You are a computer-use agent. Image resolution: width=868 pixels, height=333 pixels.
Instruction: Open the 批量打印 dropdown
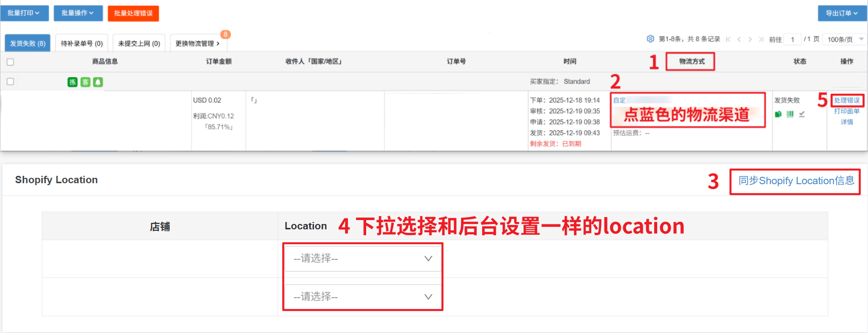[x=25, y=13]
